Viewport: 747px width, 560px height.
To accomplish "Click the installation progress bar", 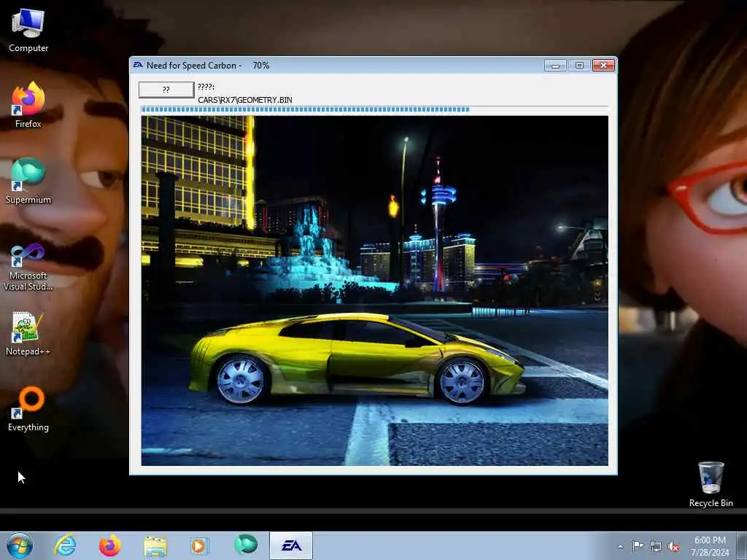I will [x=374, y=109].
